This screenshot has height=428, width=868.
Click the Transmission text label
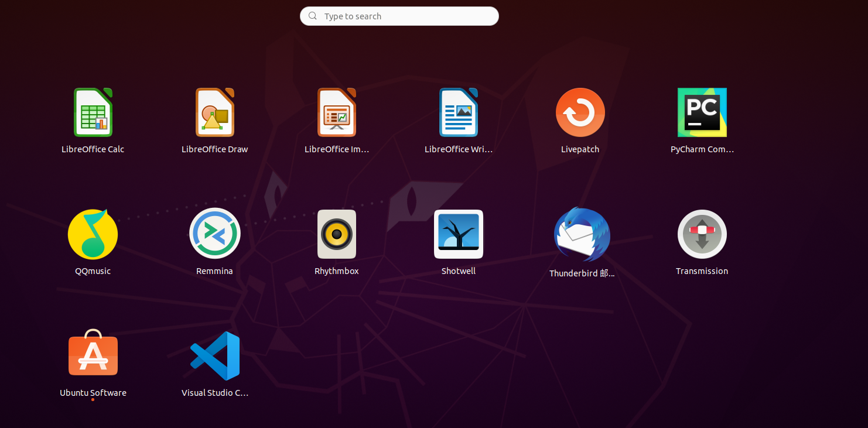702,271
